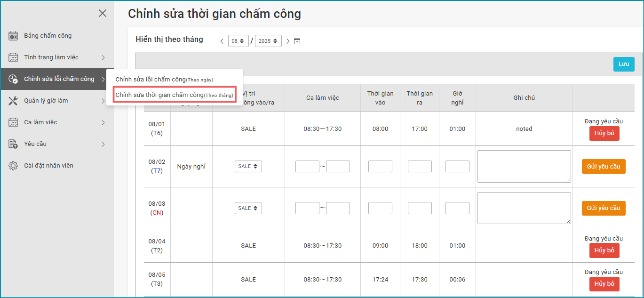
Task: Click the Lưu save button
Action: 623,64
